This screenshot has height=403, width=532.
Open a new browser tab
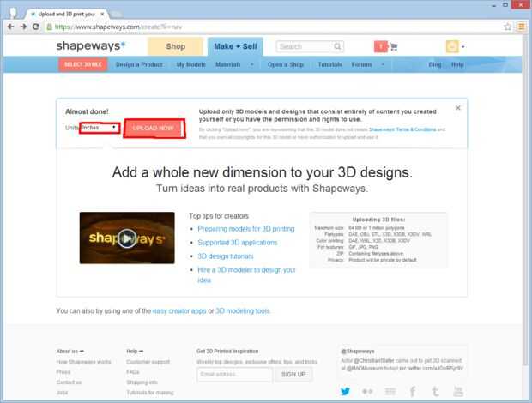pyautogui.click(x=116, y=14)
